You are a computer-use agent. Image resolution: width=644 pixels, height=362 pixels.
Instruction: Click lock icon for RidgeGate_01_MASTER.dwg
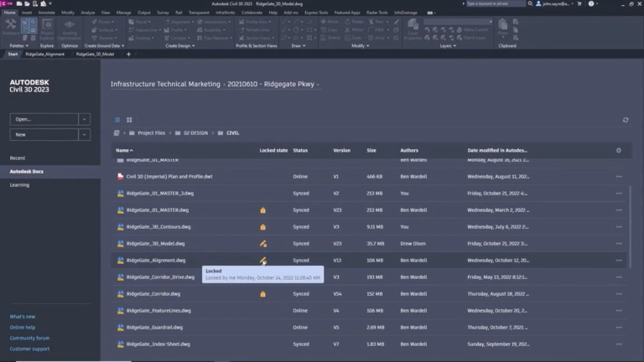tap(262, 210)
